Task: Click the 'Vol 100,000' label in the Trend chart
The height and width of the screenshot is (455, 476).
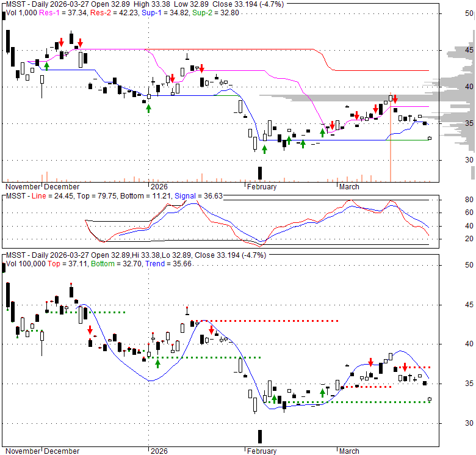Action: [x=26, y=264]
